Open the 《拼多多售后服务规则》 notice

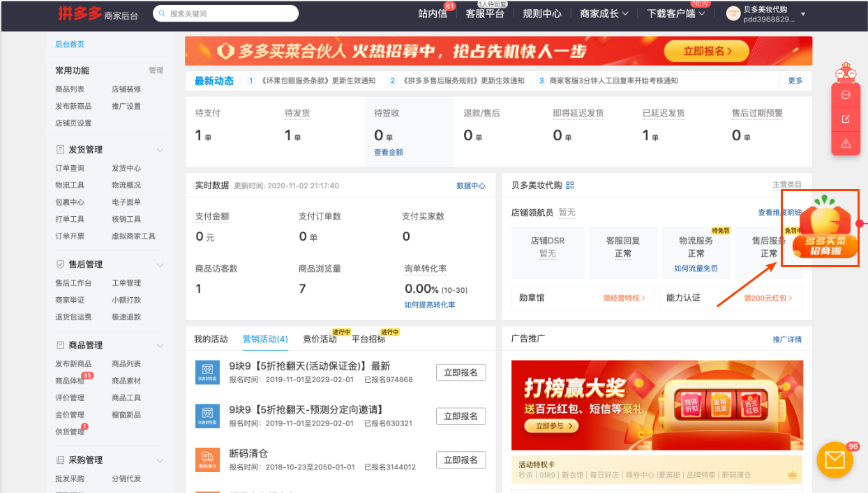pos(463,81)
